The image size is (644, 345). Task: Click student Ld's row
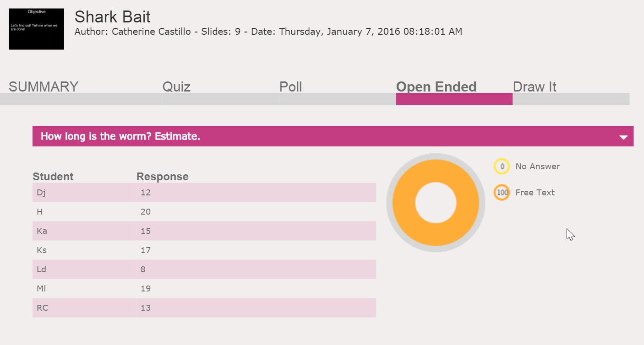(204, 270)
